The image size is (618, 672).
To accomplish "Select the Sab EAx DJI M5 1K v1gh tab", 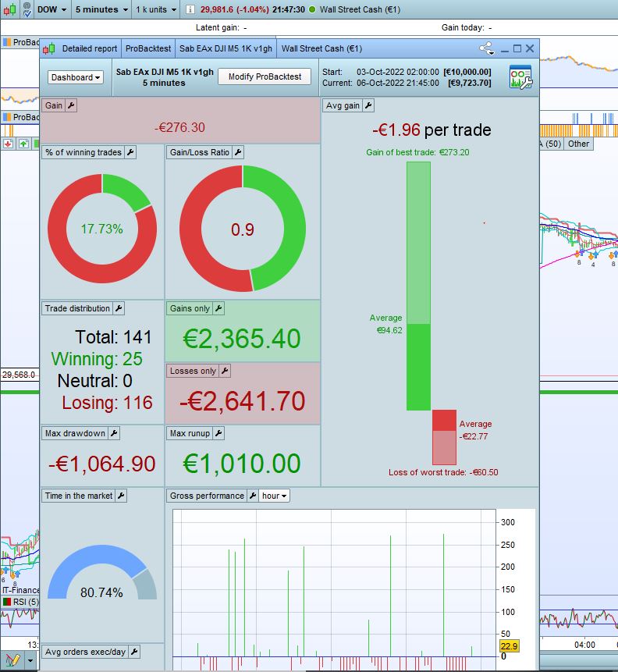I will tap(226, 48).
